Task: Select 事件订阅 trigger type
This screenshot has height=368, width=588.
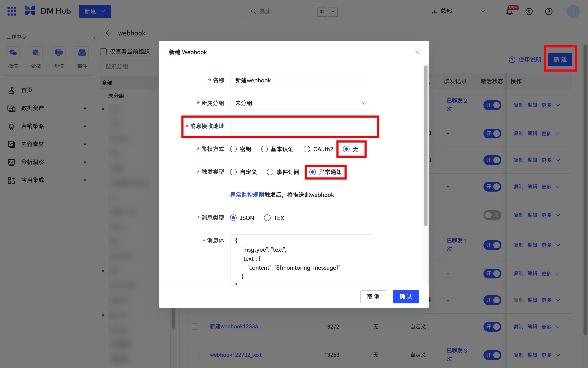Action: pyautogui.click(x=270, y=172)
